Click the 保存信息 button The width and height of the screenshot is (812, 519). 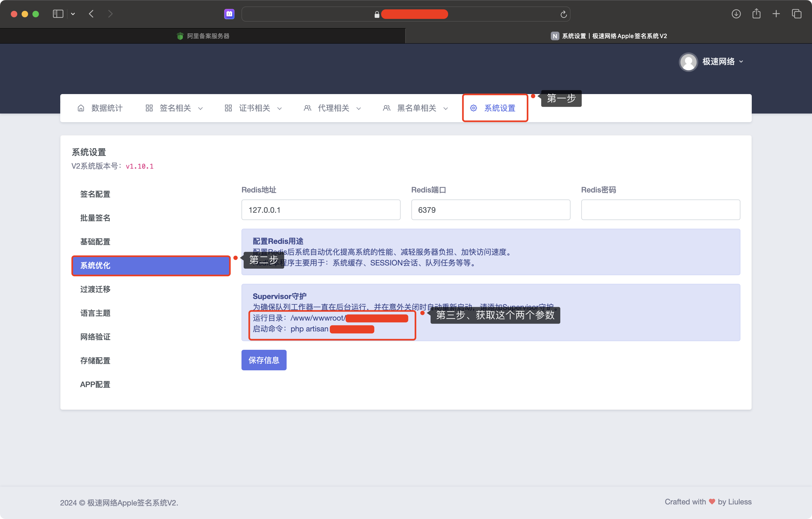(264, 360)
